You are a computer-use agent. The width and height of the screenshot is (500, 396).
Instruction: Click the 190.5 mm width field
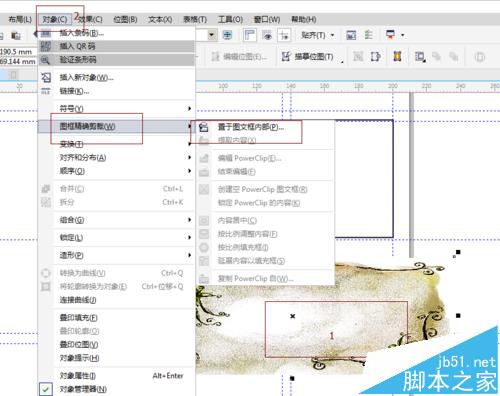coord(17,52)
